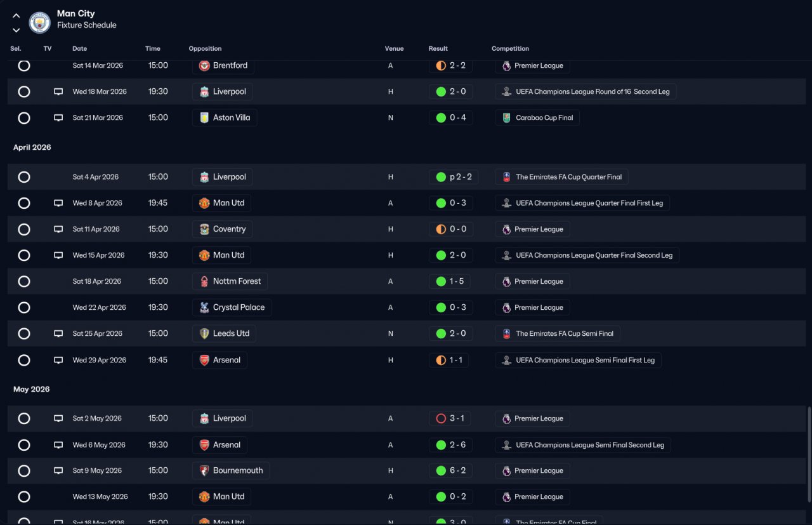The width and height of the screenshot is (812, 525).
Task: Sort by the Competition column header
Action: tap(510, 48)
